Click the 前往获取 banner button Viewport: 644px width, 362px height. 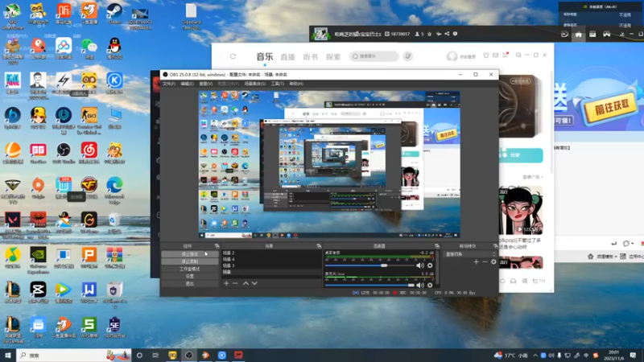tap(612, 108)
